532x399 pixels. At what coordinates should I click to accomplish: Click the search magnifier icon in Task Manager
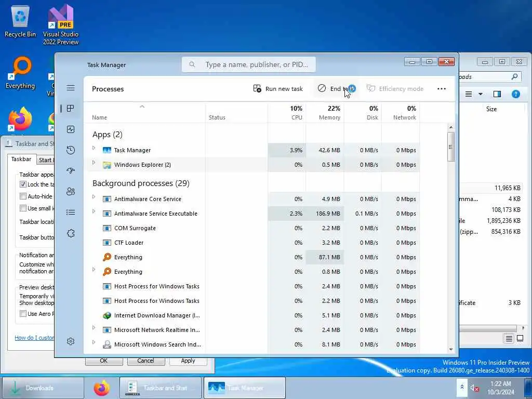tap(192, 64)
